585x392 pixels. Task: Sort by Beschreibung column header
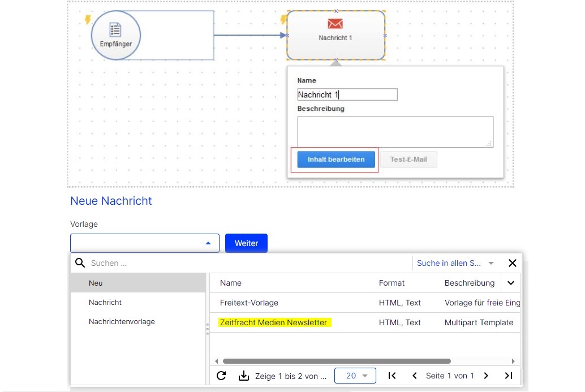click(470, 283)
